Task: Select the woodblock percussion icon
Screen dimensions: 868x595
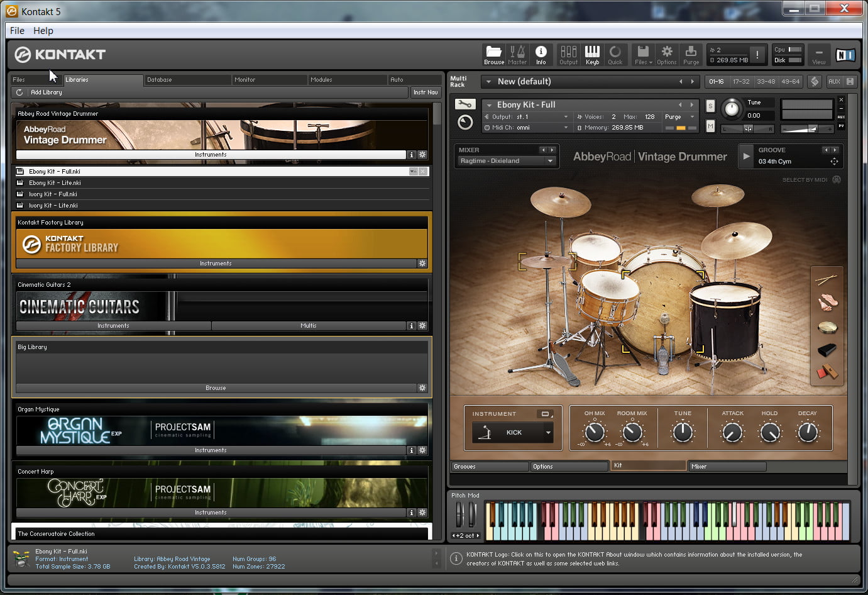Action: [x=827, y=372]
